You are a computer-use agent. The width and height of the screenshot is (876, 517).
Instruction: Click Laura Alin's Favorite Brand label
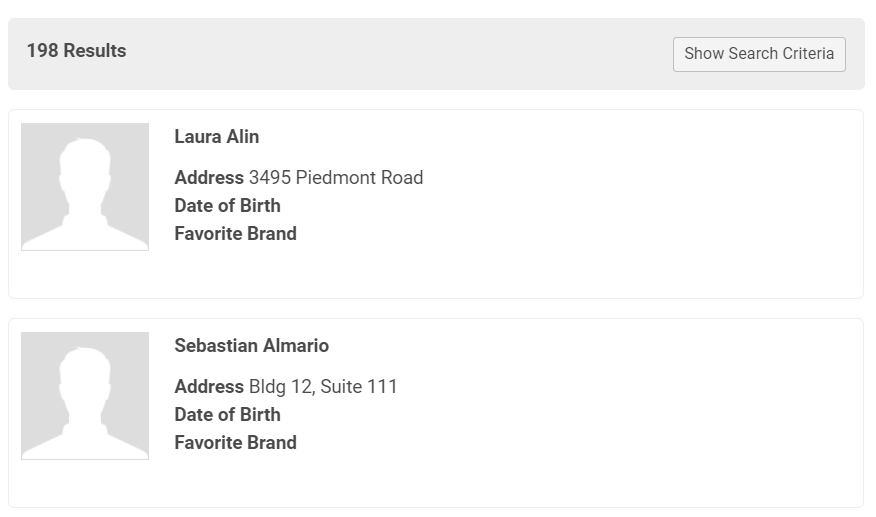coord(235,234)
